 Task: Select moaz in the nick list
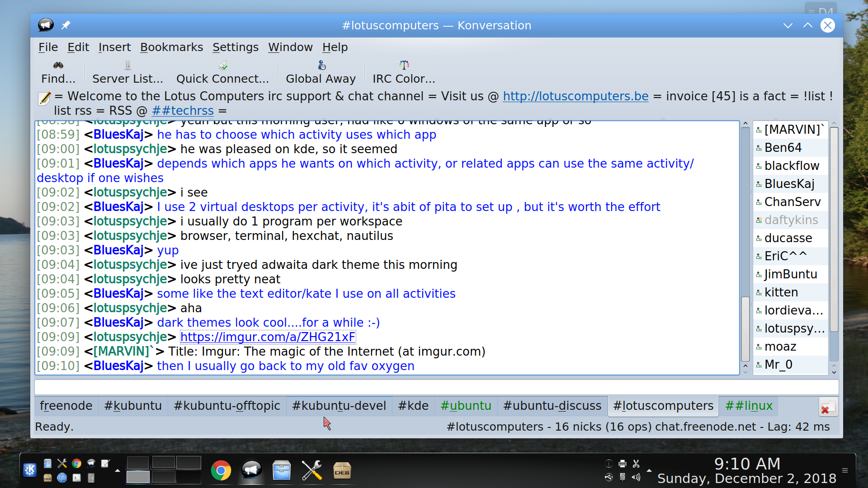(x=791, y=347)
